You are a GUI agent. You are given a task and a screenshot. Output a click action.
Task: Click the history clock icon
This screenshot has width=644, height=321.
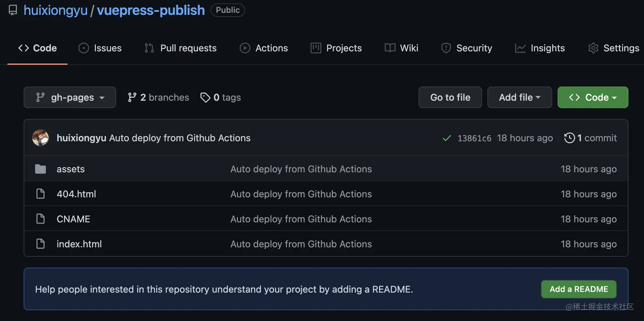569,138
